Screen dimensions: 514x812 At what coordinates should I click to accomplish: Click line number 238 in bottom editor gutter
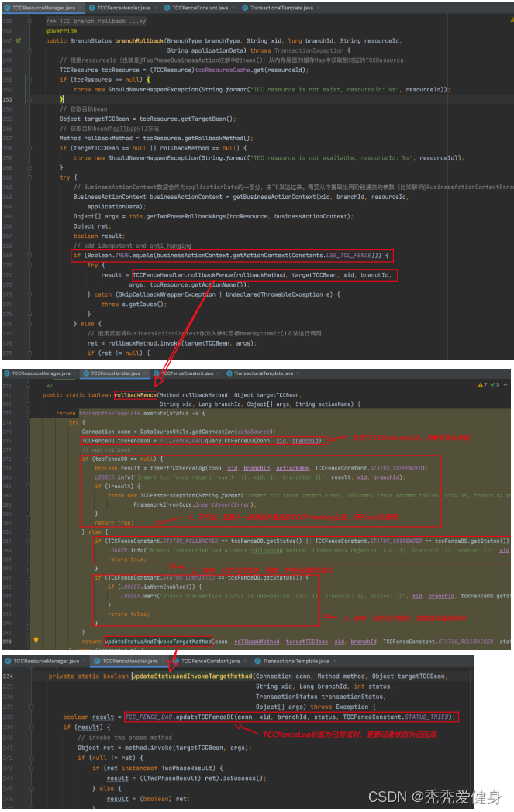[8, 717]
